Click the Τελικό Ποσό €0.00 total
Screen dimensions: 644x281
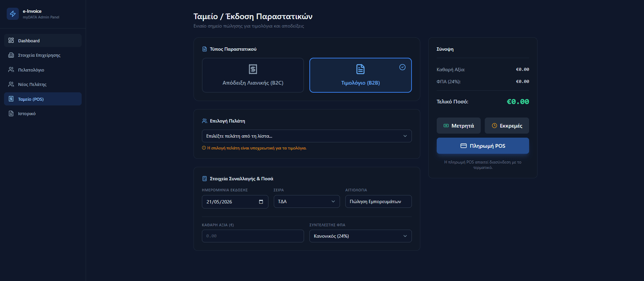coord(518,101)
